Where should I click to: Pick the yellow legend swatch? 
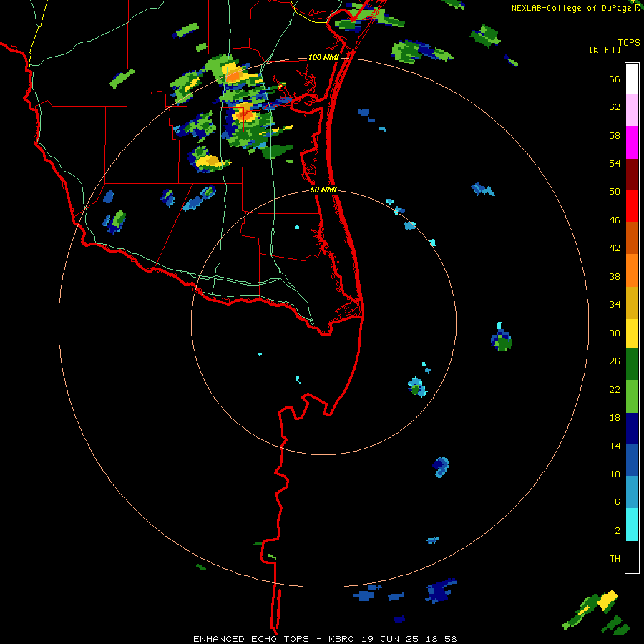coord(632,333)
